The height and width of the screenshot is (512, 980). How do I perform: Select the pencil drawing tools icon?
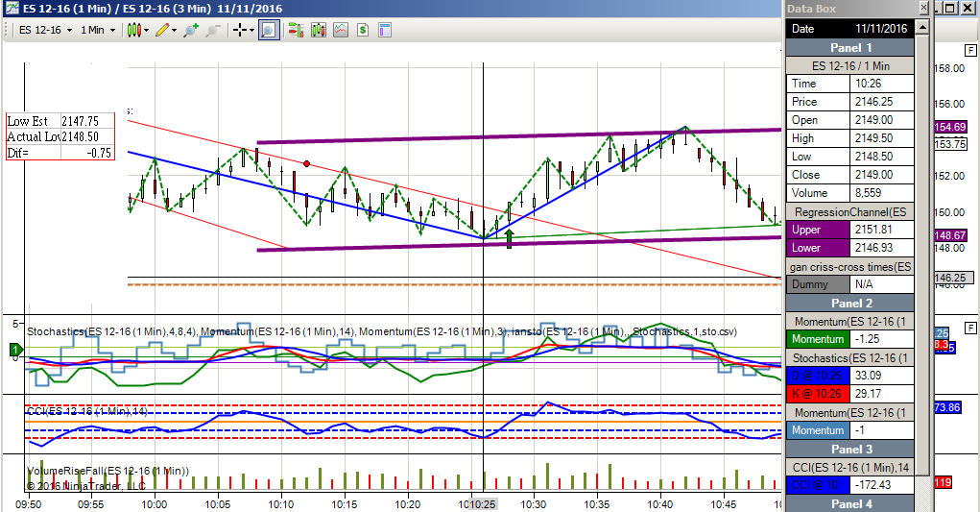(162, 30)
